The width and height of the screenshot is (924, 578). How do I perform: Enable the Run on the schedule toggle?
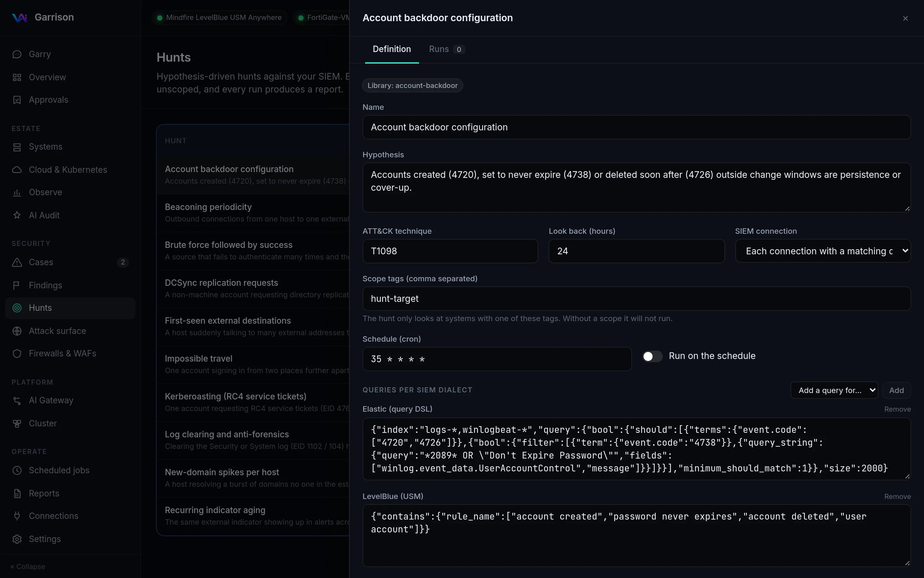(652, 356)
